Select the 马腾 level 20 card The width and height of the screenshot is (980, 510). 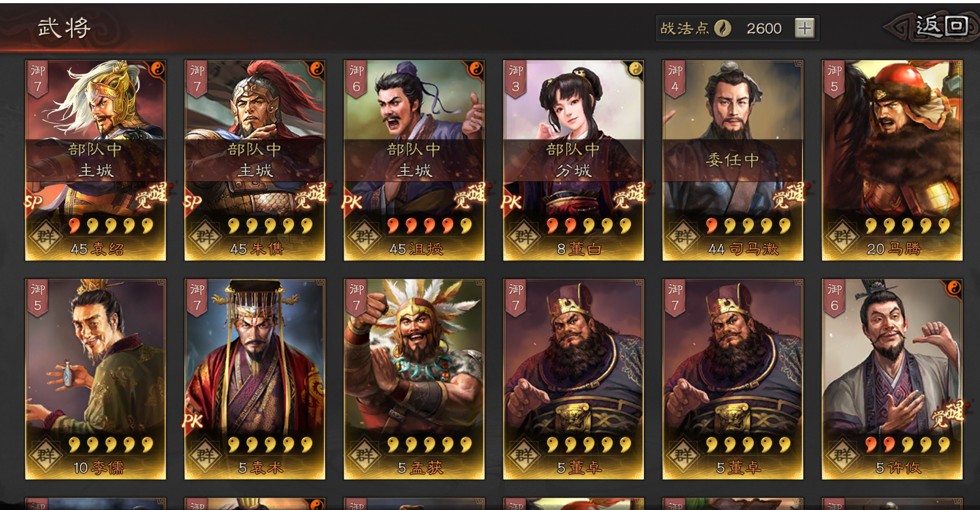coord(892,160)
